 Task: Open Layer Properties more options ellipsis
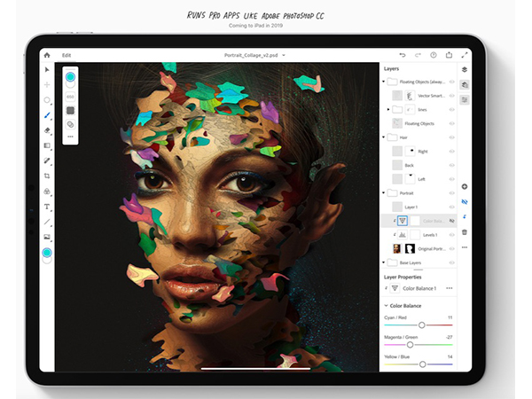pos(450,288)
